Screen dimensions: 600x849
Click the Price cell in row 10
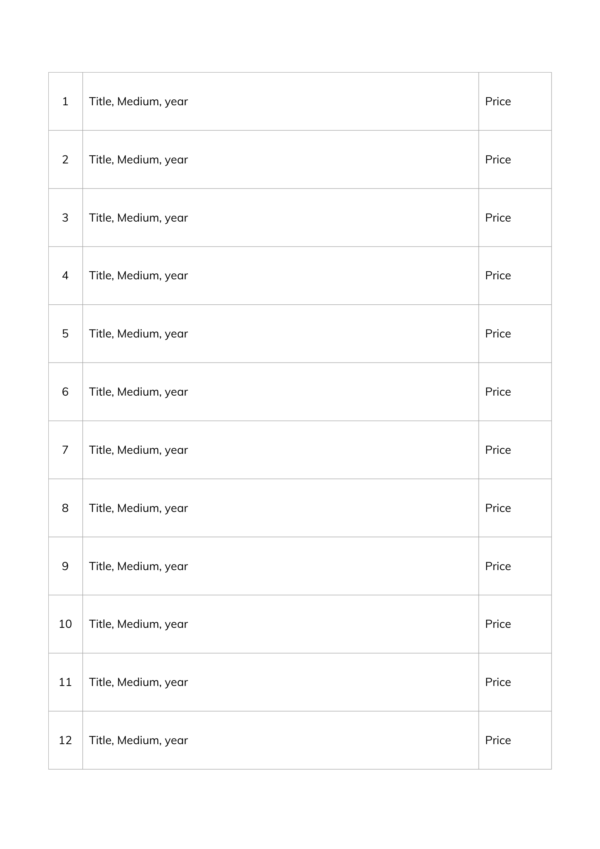coord(515,624)
